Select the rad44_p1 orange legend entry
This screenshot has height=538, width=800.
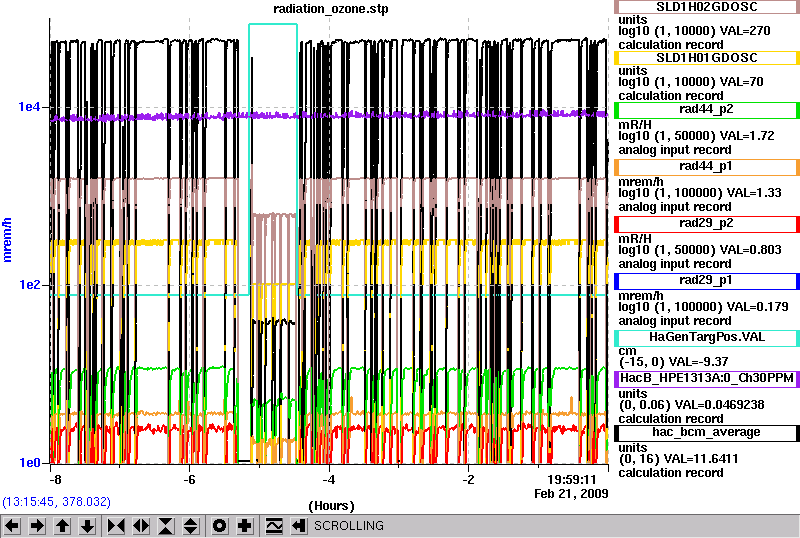point(707,166)
